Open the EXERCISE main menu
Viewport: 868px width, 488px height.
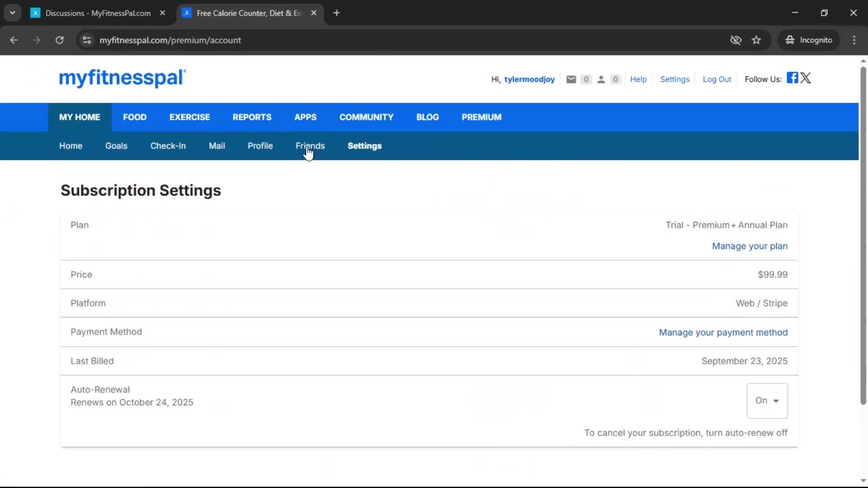(190, 117)
